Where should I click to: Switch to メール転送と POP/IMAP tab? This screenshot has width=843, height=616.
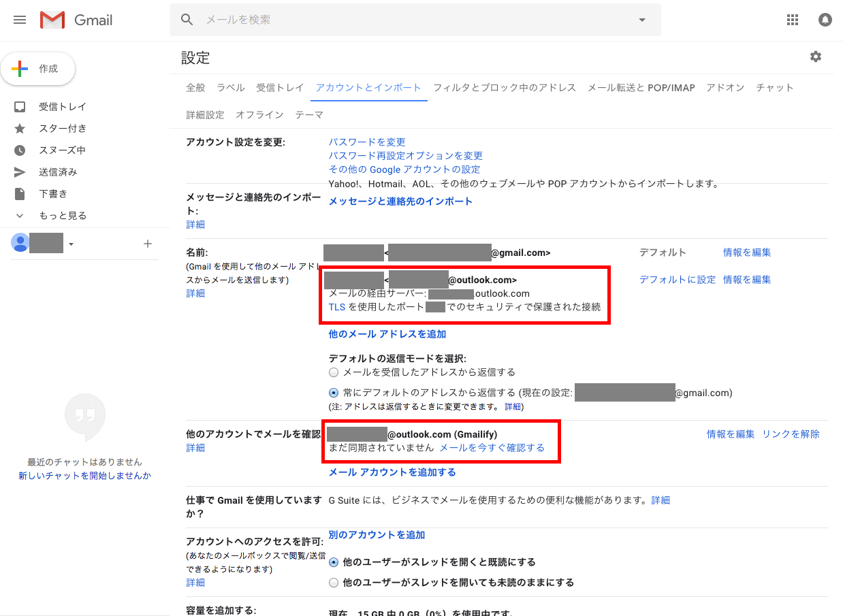641,88
